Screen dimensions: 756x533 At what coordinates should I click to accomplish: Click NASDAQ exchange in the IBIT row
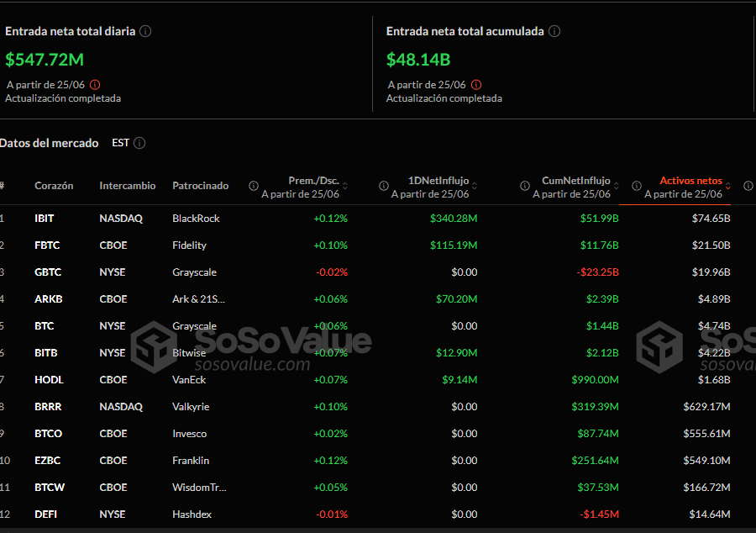point(121,219)
